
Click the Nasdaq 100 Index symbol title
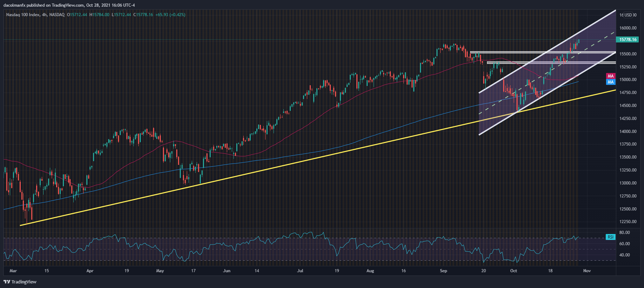pos(23,15)
